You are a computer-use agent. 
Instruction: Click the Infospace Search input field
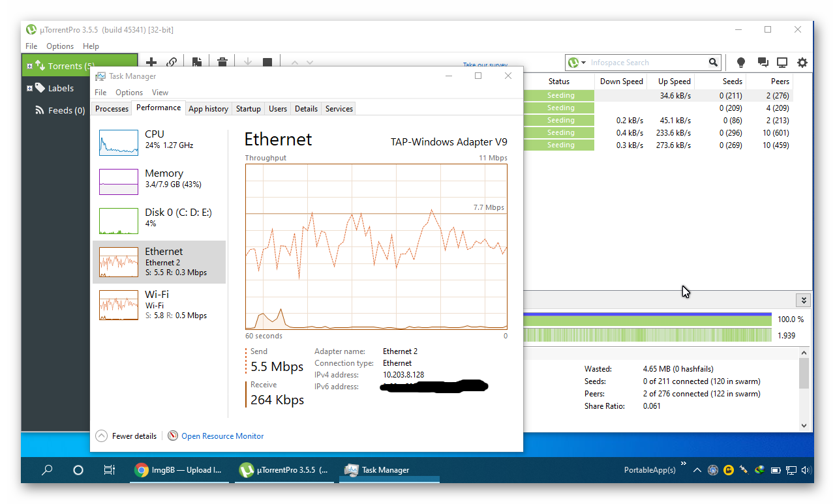coord(647,63)
